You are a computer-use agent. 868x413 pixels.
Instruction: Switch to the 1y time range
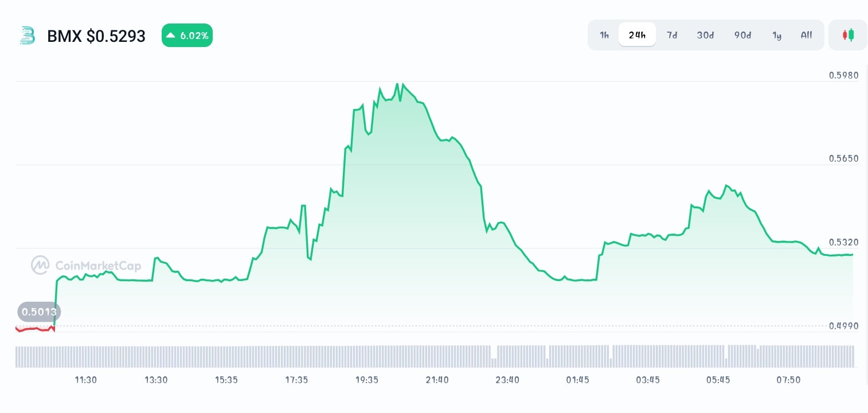coord(777,35)
